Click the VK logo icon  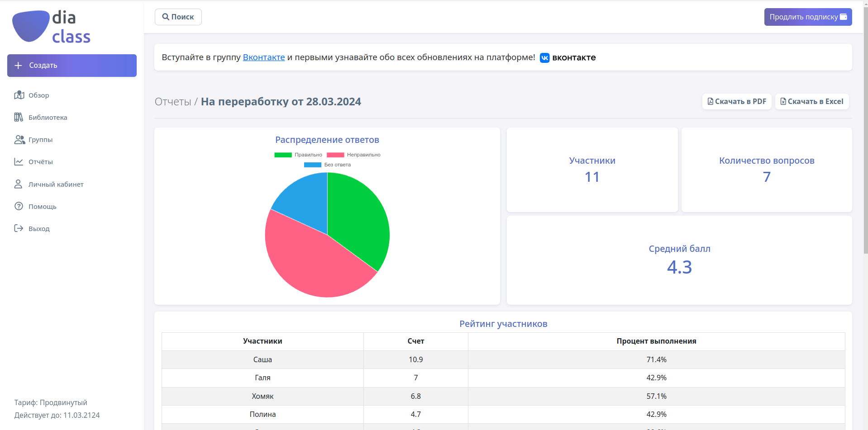(545, 58)
